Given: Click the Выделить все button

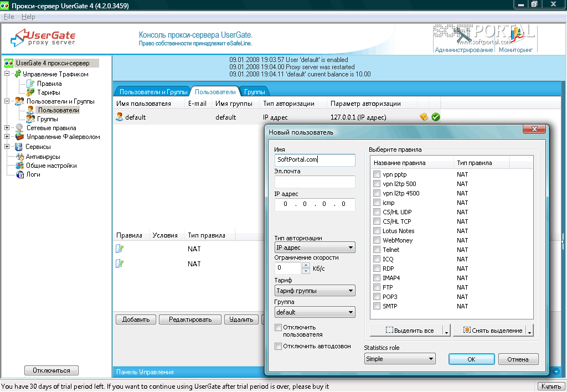Looking at the screenshot, I should coord(410,331).
